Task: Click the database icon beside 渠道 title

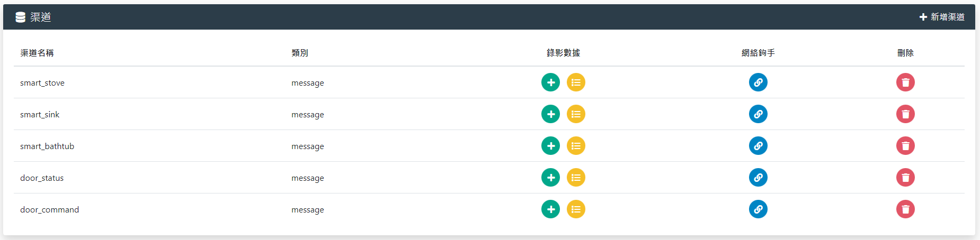Action: point(21,17)
